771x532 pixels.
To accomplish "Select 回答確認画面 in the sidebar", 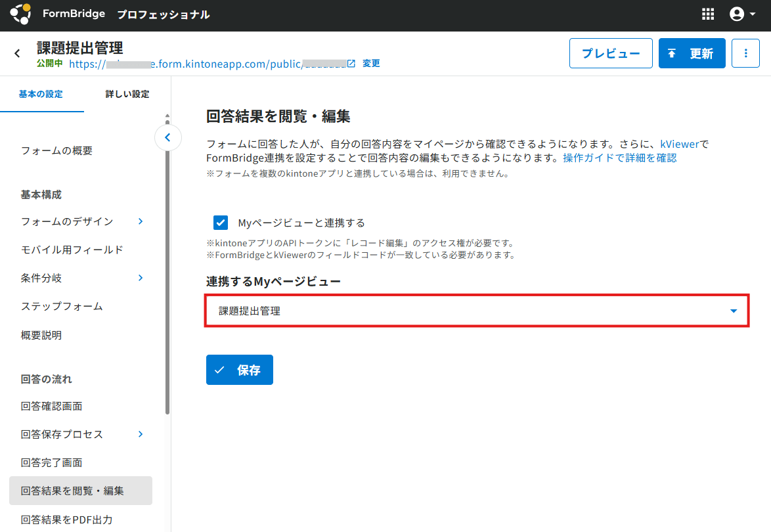I will point(51,406).
